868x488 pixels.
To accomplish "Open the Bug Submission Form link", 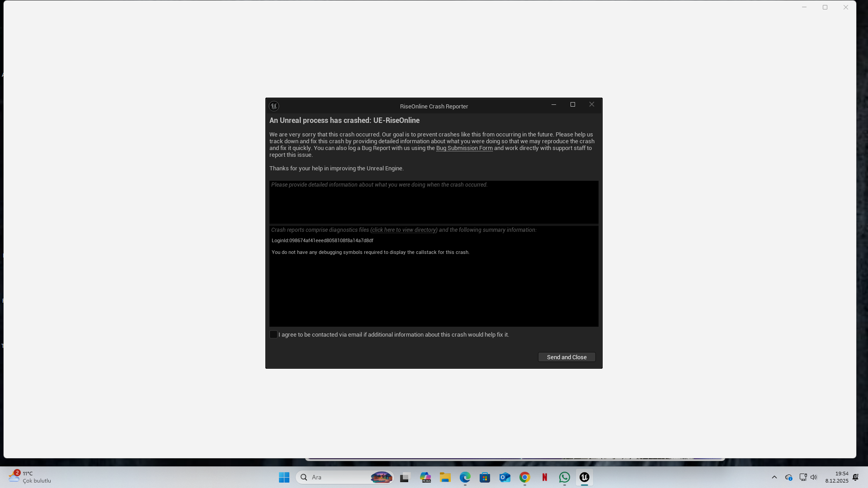I will [x=464, y=148].
